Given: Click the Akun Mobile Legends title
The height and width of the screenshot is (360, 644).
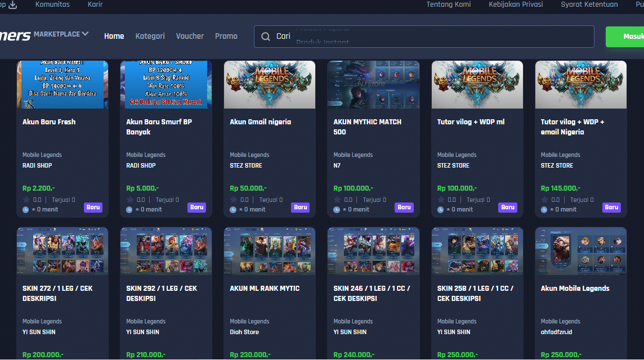Looking at the screenshot, I should (x=575, y=289).
